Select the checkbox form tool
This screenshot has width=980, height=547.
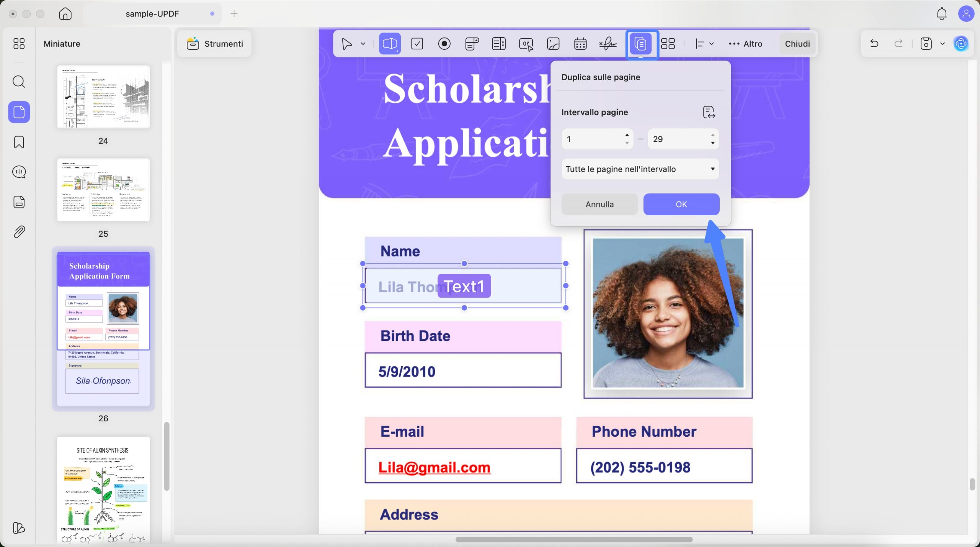coord(417,44)
